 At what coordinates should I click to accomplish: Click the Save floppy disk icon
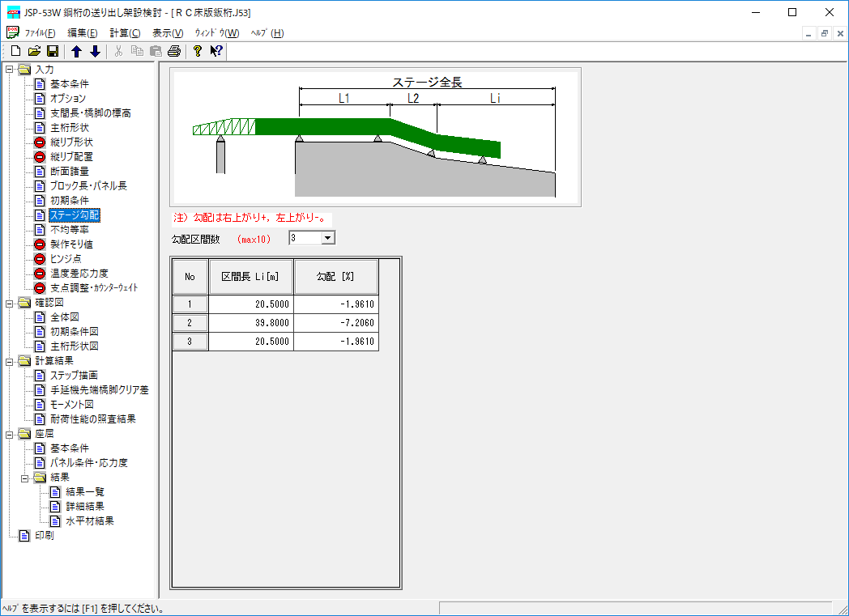pyautogui.click(x=52, y=51)
